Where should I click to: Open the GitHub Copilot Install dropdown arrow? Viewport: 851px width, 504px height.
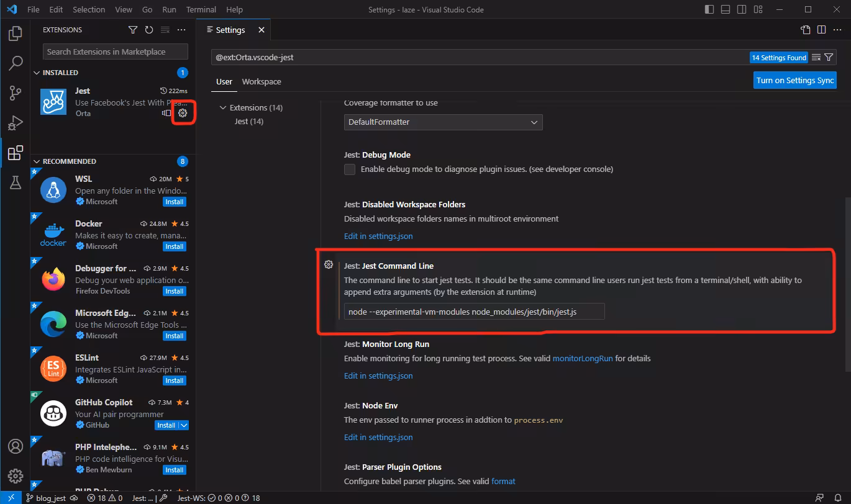point(183,425)
